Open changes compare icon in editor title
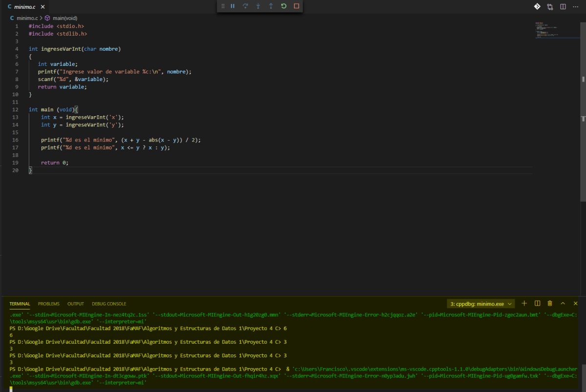This screenshot has width=586, height=392. click(x=550, y=7)
